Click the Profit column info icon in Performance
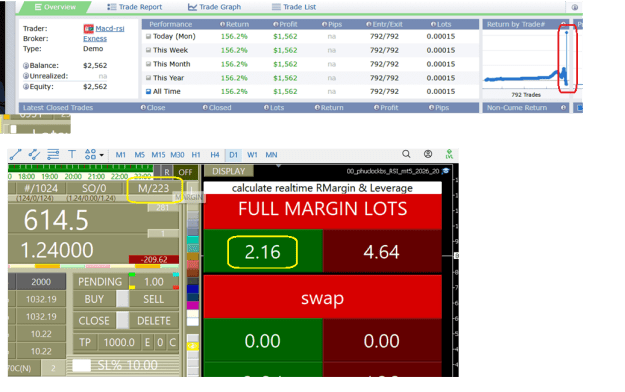 point(275,24)
